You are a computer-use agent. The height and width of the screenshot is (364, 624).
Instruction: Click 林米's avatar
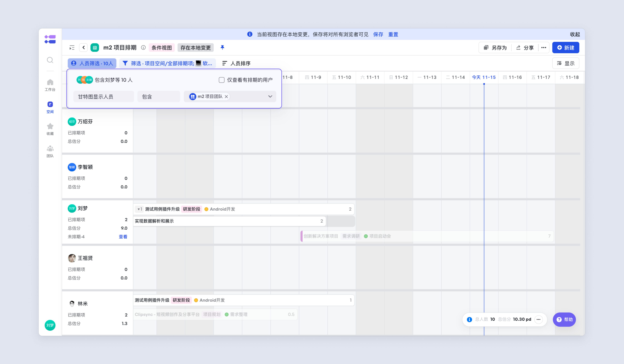click(72, 304)
